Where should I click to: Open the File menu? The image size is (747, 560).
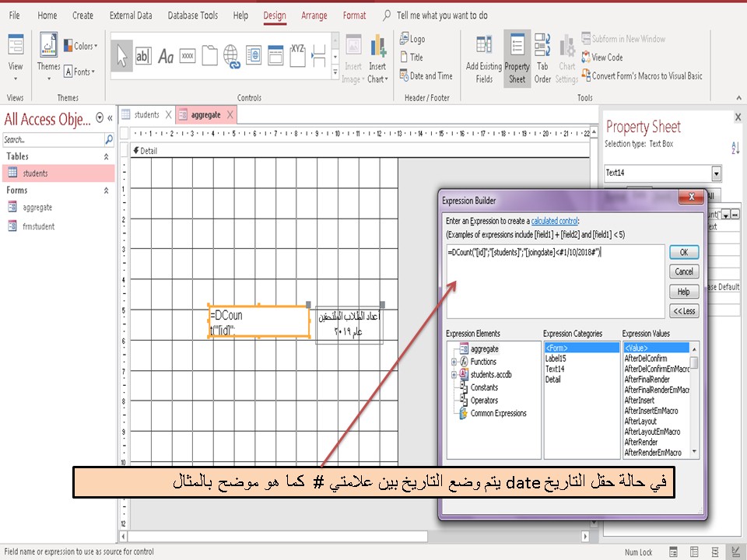click(14, 16)
